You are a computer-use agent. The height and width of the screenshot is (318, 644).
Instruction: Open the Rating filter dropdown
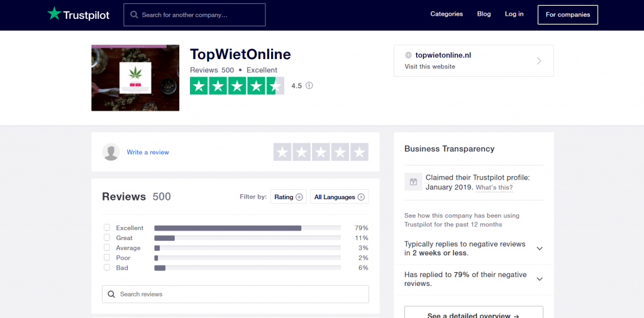click(x=288, y=197)
